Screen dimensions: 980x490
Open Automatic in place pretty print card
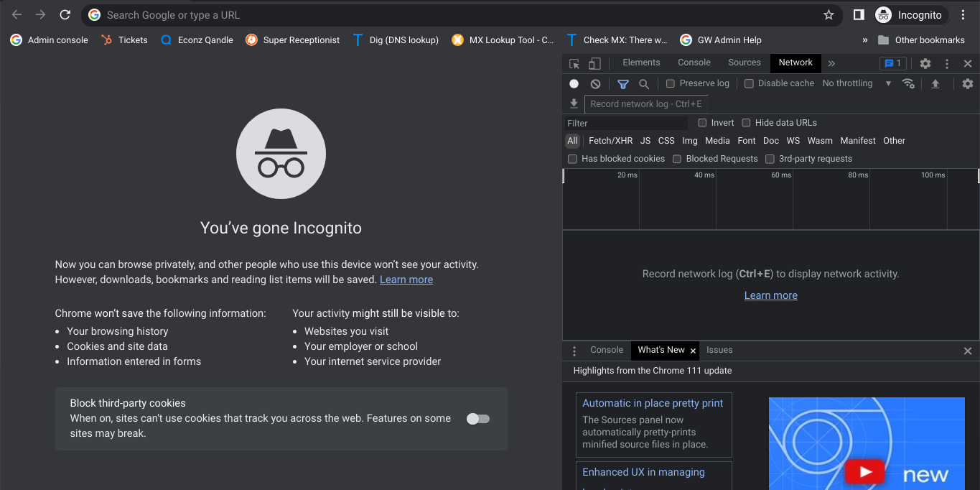pos(654,425)
